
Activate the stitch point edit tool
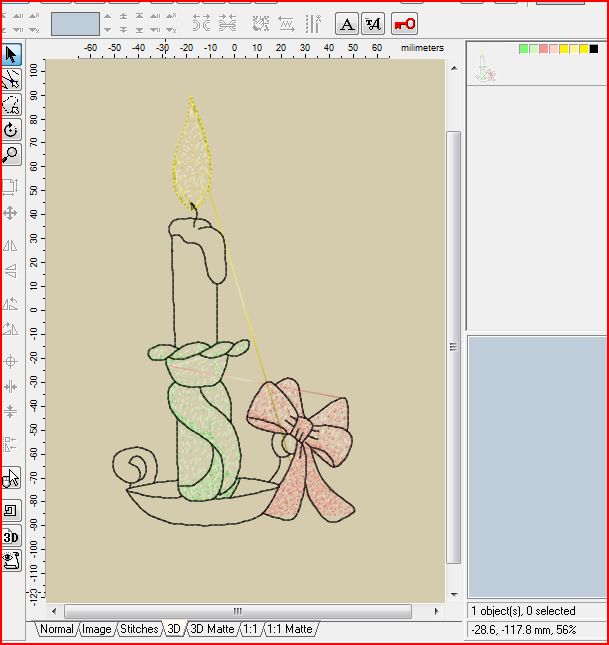(x=11, y=79)
